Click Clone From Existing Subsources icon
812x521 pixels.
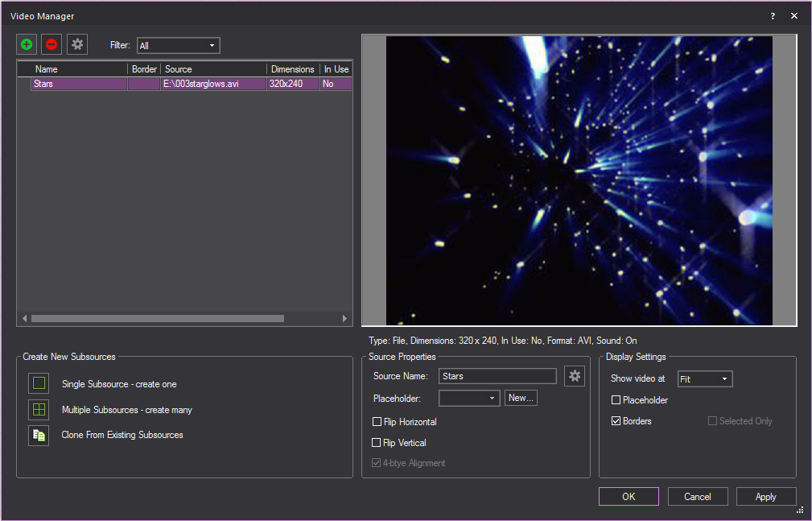tap(39, 435)
